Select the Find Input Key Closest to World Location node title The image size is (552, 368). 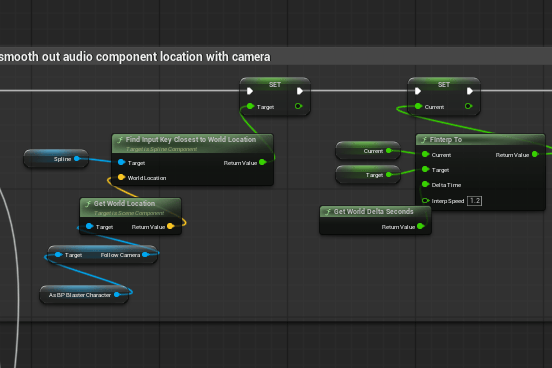191,139
